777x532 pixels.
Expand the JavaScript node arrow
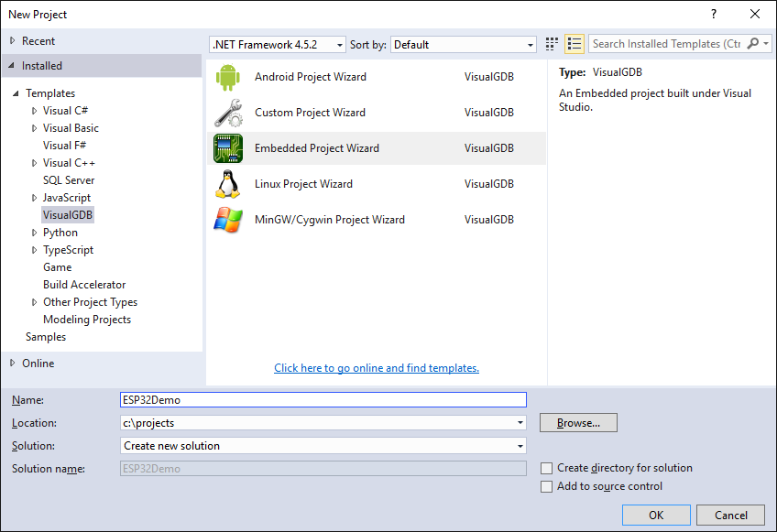point(34,198)
